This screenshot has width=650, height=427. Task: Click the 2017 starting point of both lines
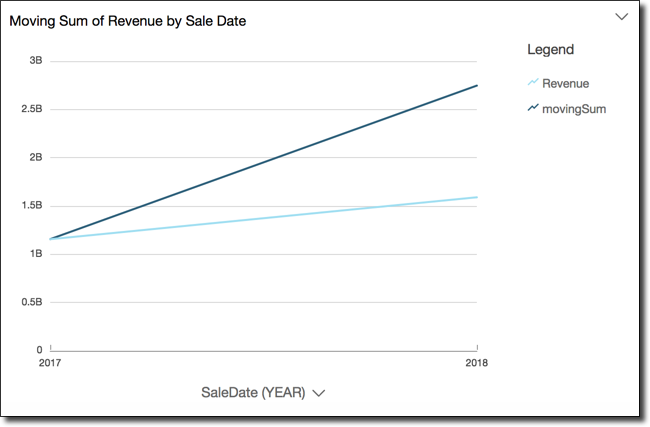click(51, 239)
